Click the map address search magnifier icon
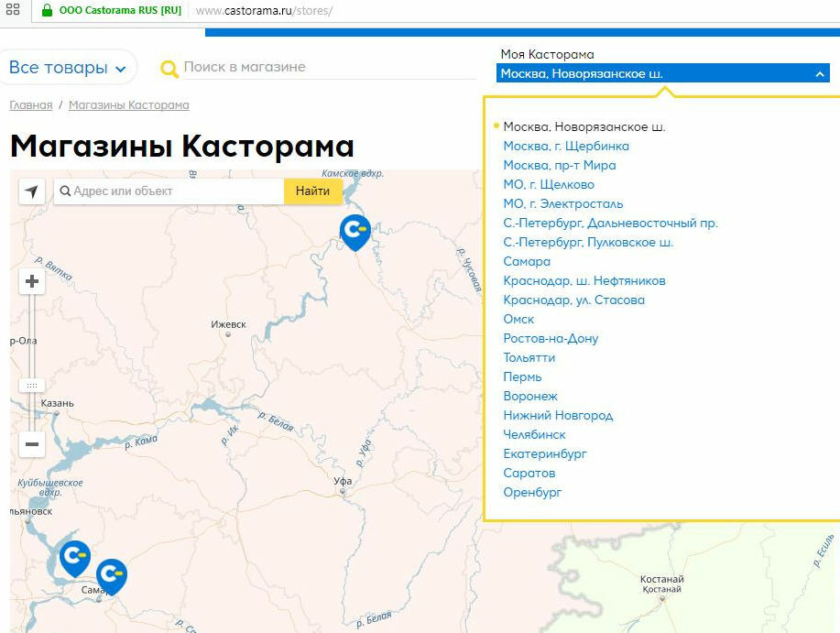840x633 pixels. [65, 191]
